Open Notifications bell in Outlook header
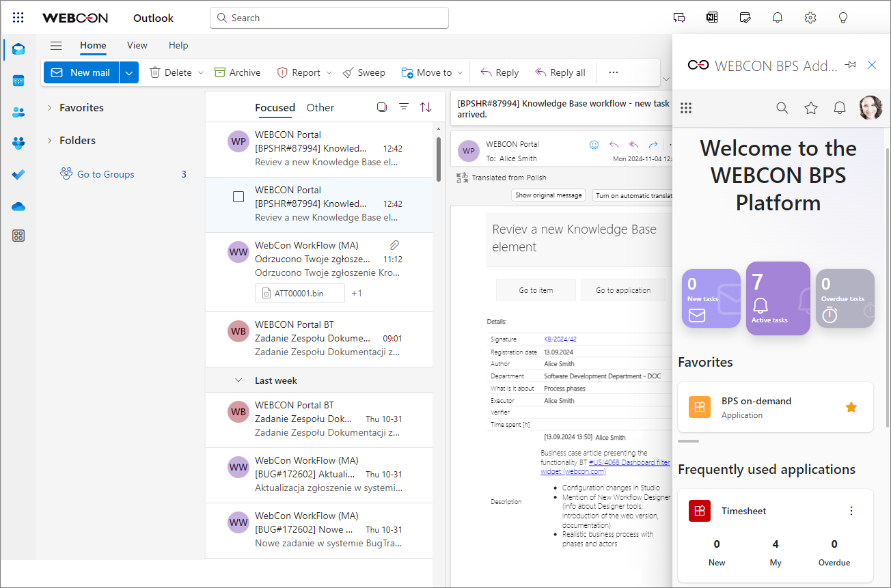The height and width of the screenshot is (588, 891). (x=778, y=18)
